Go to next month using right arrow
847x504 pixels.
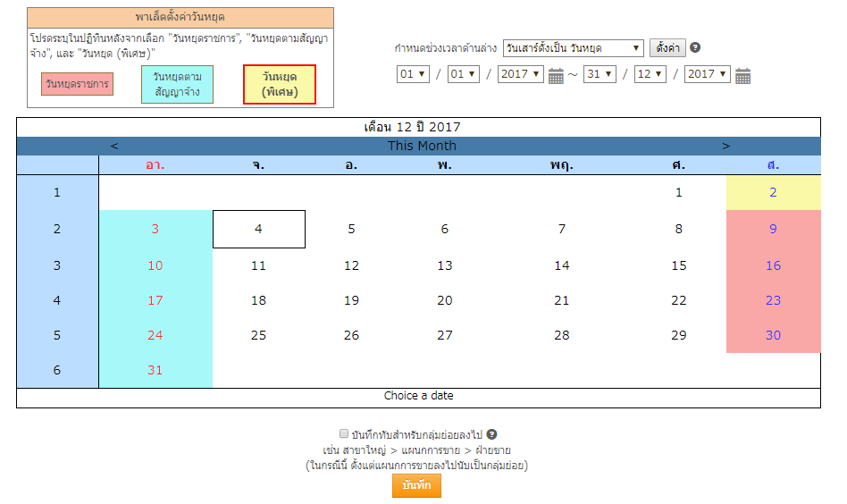[726, 146]
